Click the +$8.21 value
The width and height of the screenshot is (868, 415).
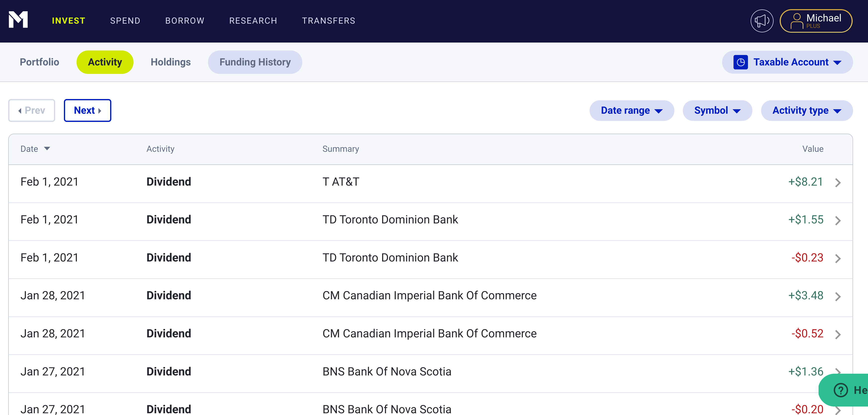[805, 182]
